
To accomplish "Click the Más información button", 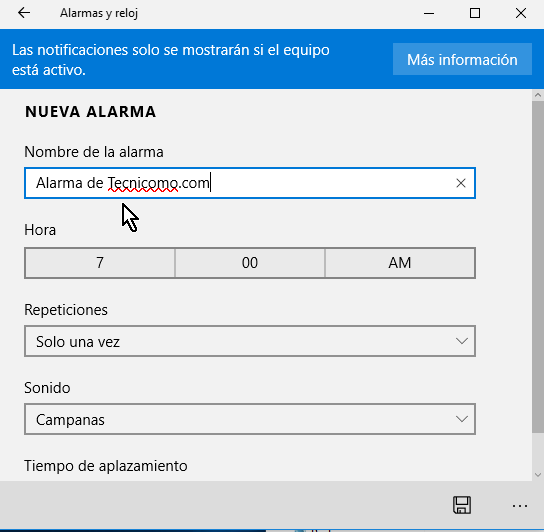I will click(x=462, y=59).
